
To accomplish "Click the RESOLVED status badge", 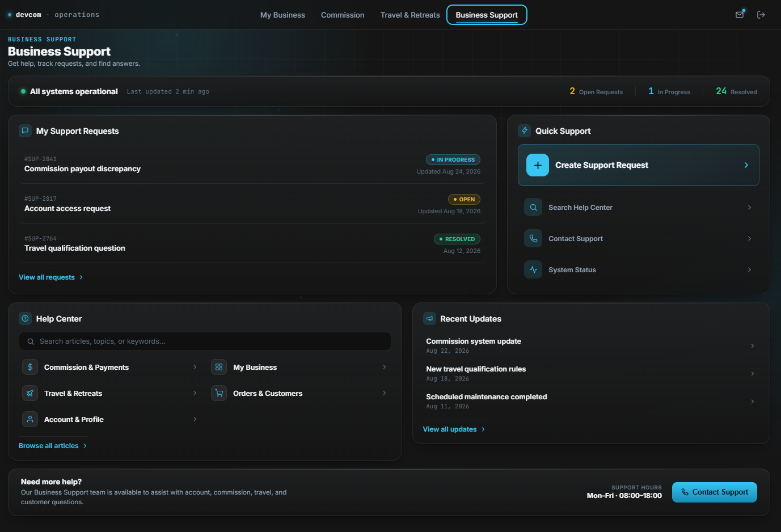I will click(457, 239).
